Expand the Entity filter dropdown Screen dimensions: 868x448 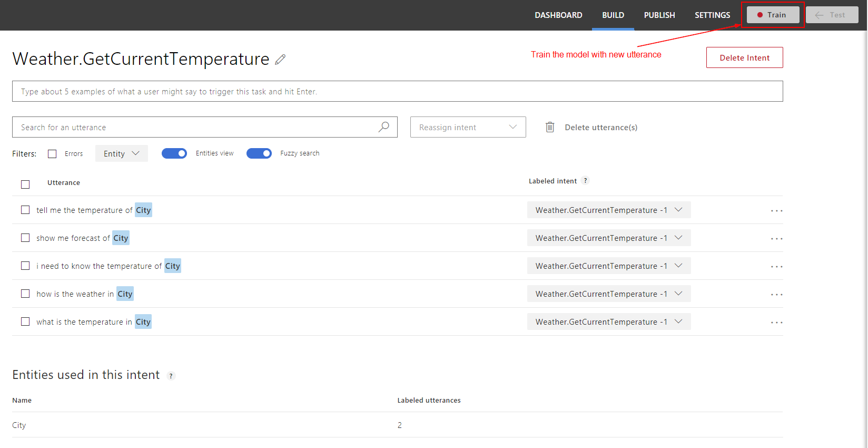(121, 153)
